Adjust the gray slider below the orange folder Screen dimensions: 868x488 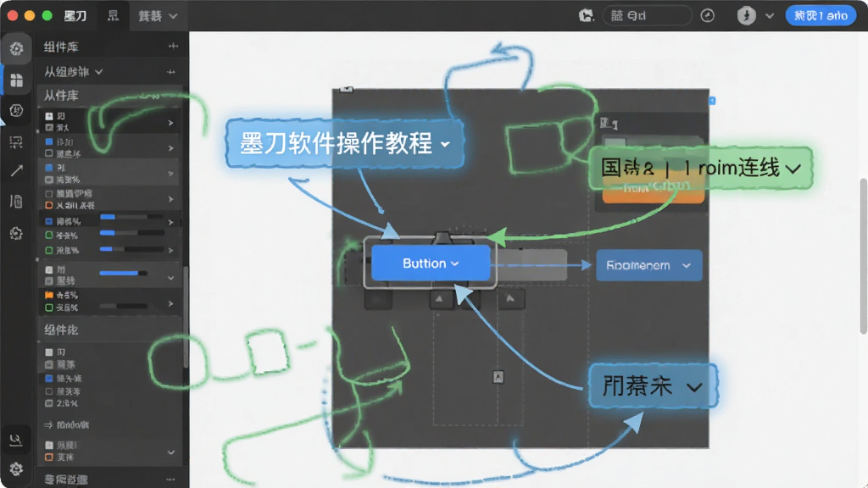tap(124, 305)
